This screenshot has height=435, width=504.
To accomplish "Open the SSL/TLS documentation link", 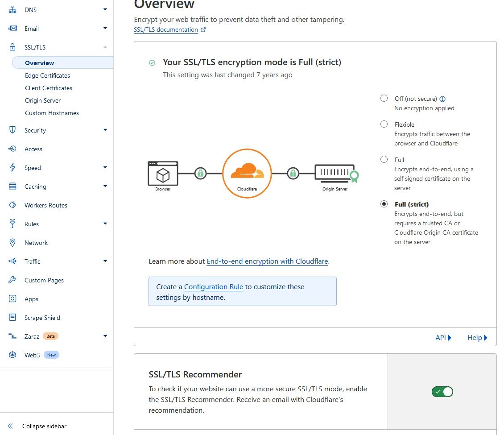I will point(166,29).
